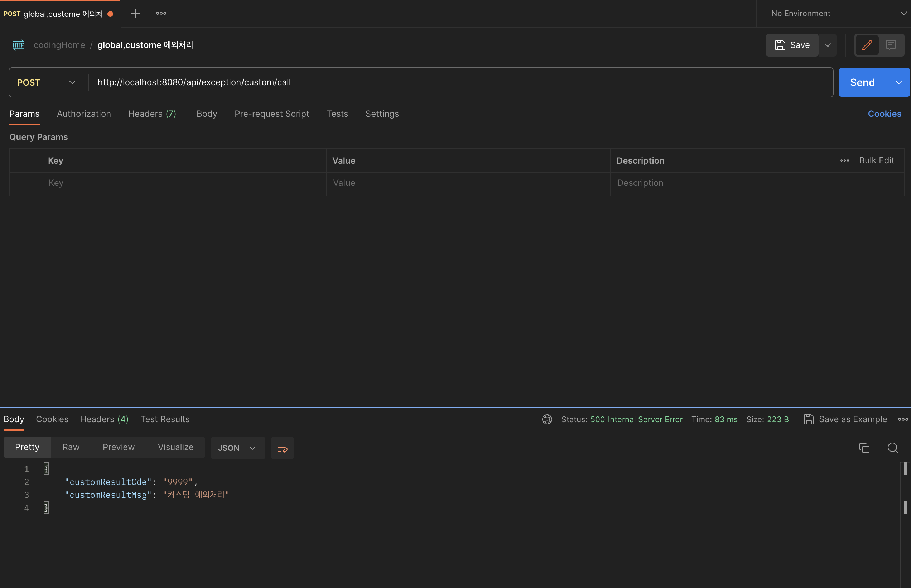Open response more options dots
The width and height of the screenshot is (911, 588).
pos(903,419)
